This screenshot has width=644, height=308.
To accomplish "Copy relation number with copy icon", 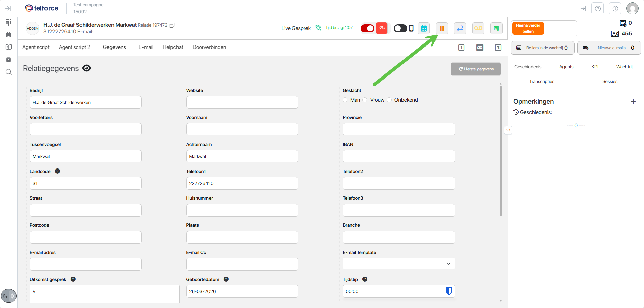I will point(172,25).
